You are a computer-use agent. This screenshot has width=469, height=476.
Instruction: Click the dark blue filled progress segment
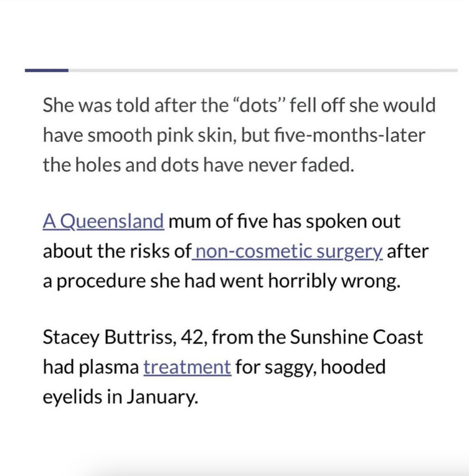[47, 71]
